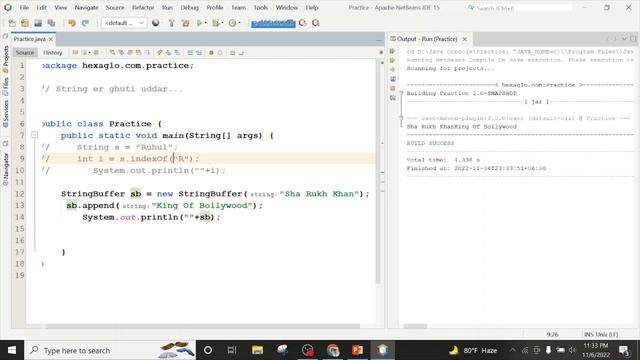Image resolution: width=640 pixels, height=360 pixels.
Task: Click the New Project toolbar icon
Action: [x=25, y=23]
